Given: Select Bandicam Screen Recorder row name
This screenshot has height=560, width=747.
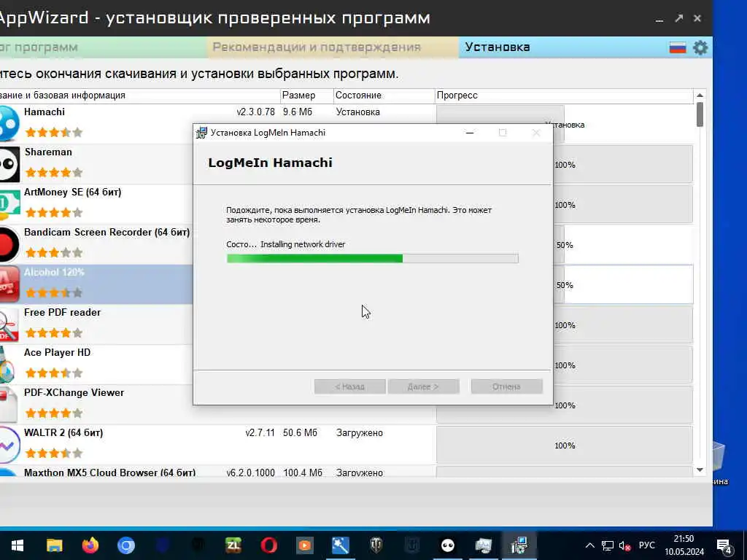Looking at the screenshot, I should [107, 233].
